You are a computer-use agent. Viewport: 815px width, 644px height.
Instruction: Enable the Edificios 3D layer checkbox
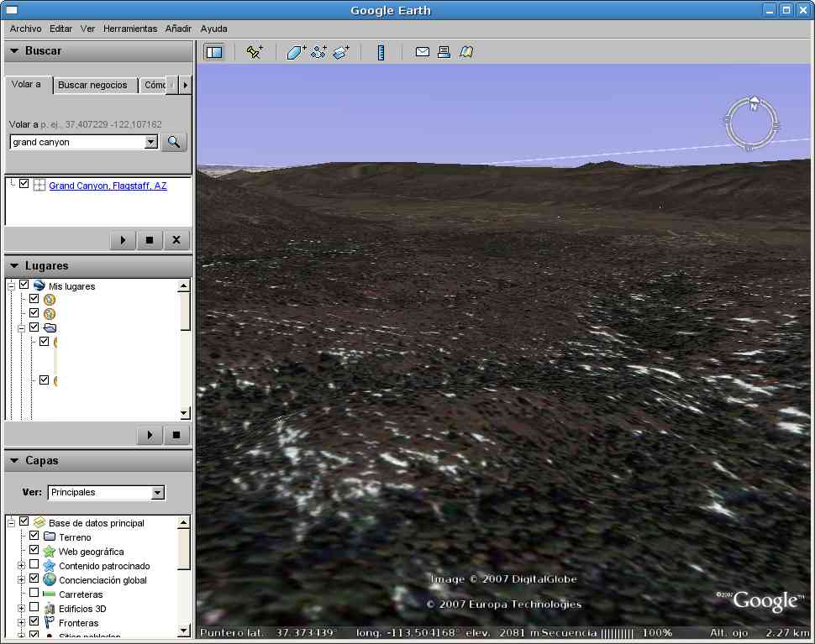(34, 608)
